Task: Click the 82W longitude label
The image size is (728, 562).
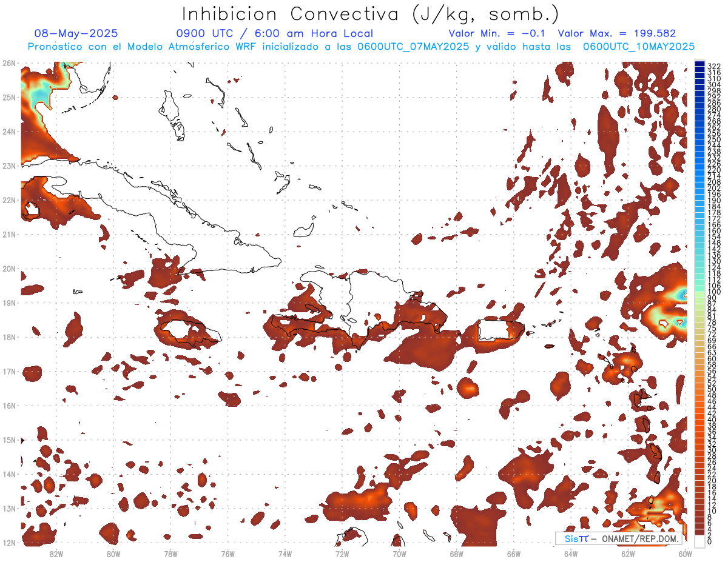Action: pos(56,554)
